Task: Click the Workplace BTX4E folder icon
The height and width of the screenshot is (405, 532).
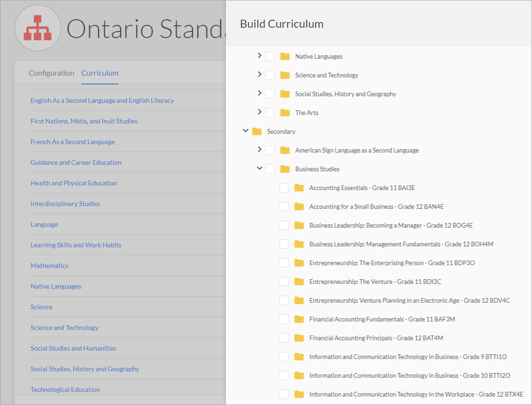Action: click(x=299, y=394)
